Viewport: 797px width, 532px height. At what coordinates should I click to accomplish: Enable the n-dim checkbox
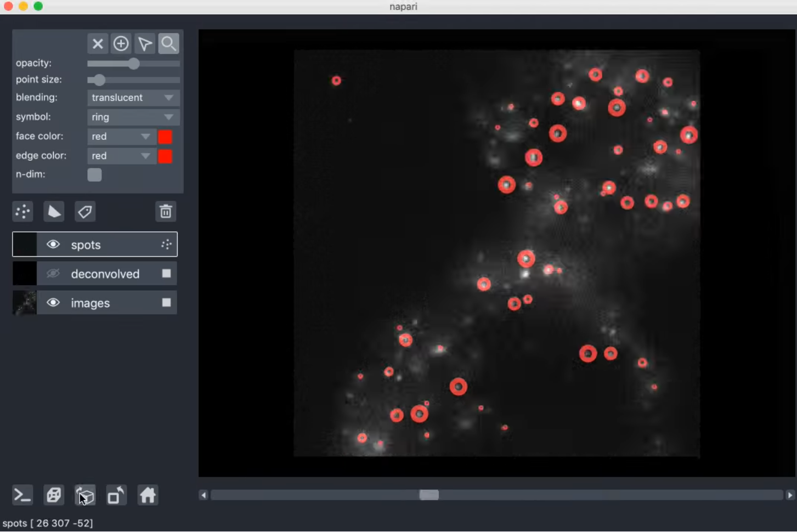[x=94, y=174]
